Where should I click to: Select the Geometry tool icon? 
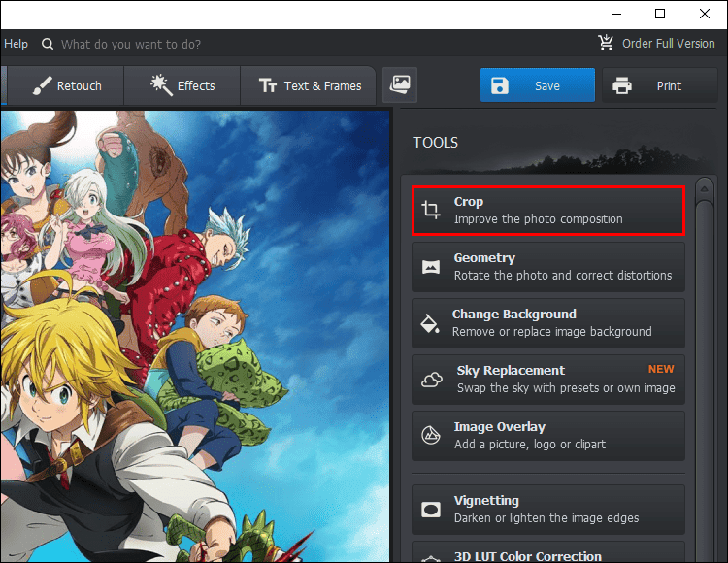pos(430,266)
